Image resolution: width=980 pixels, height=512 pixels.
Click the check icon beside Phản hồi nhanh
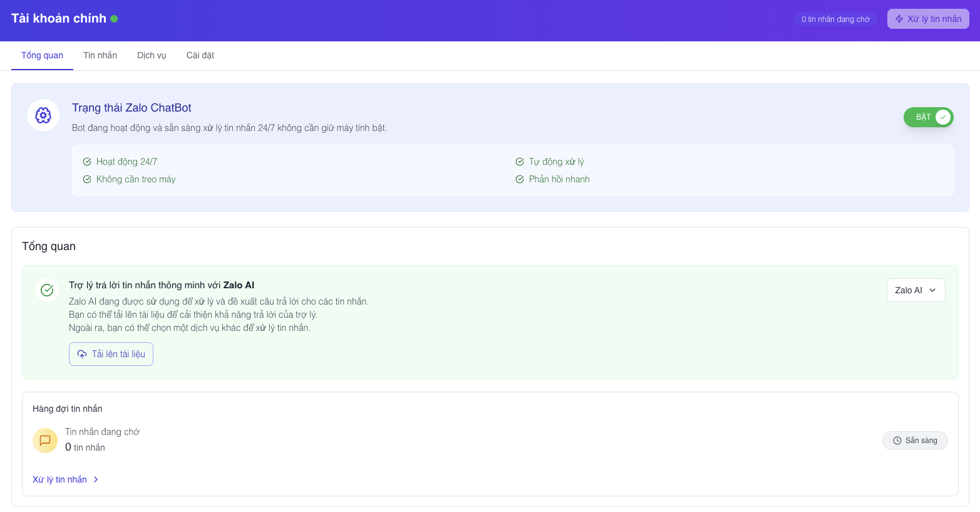tap(520, 179)
